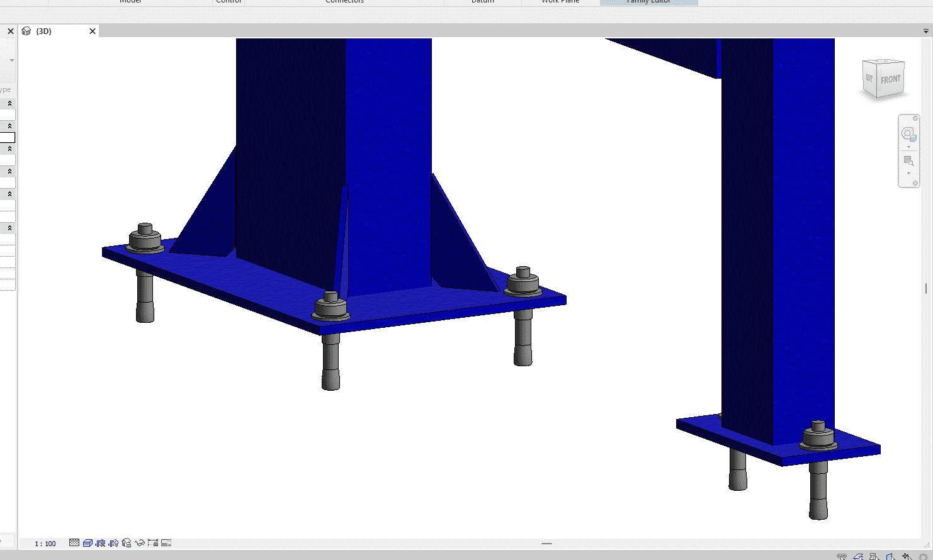
Task: Select the {3D} view tab
Action: click(44, 31)
